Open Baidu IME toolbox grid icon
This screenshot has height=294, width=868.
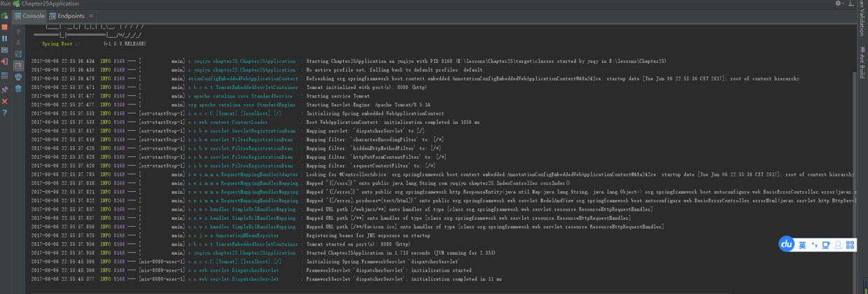click(x=850, y=245)
